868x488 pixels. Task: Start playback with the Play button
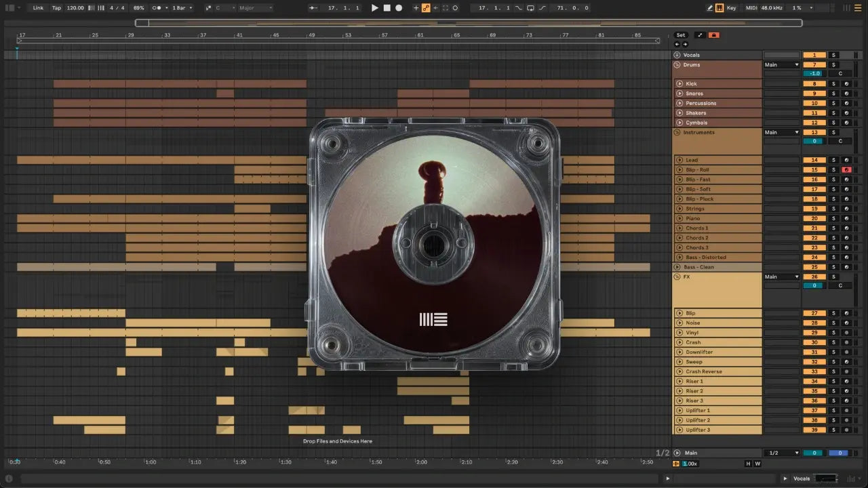coord(375,8)
